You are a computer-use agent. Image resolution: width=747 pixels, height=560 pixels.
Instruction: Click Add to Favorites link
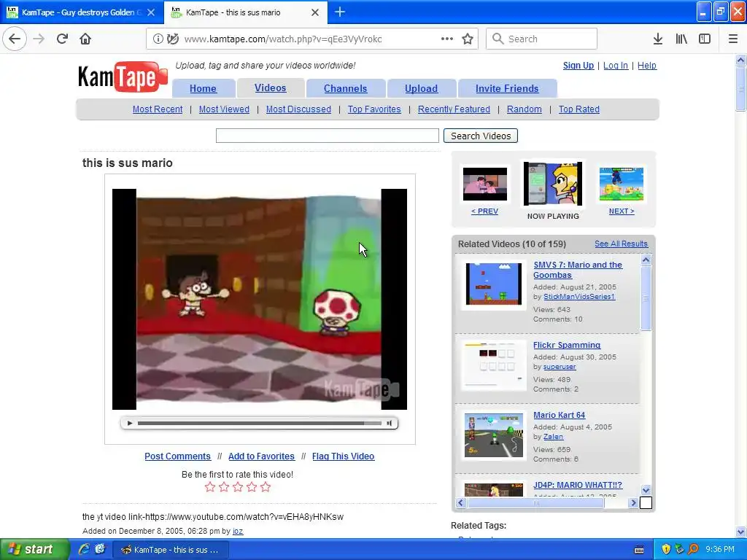click(262, 456)
